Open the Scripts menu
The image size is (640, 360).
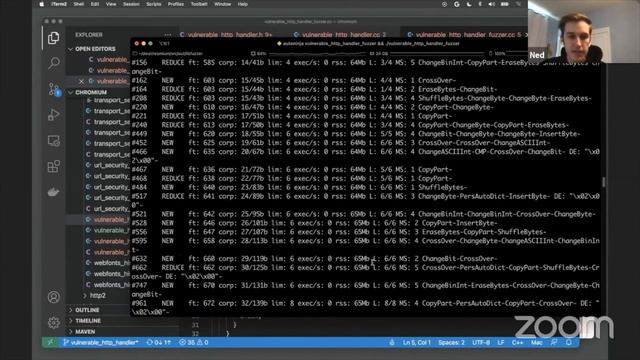(x=153, y=4)
